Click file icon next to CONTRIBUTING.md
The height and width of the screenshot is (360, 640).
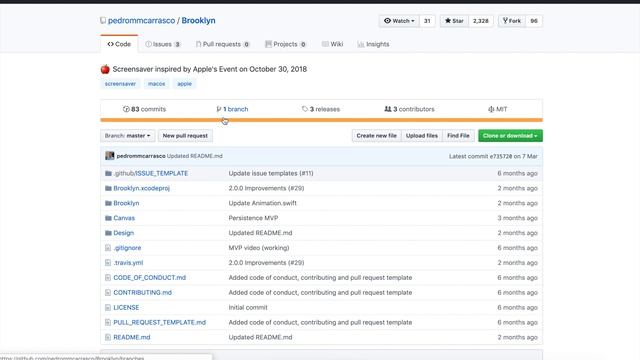108,293
